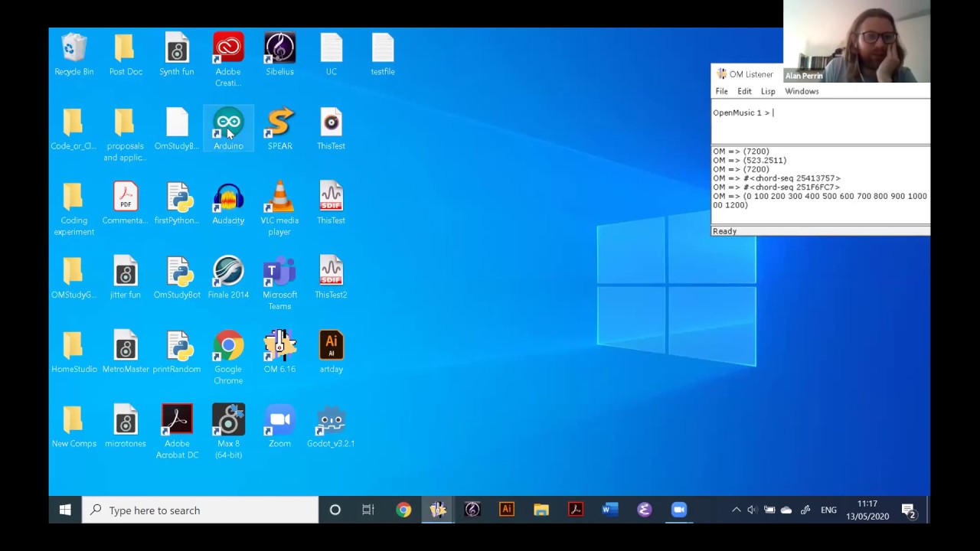980x551 pixels.
Task: Open the Post Doc folder
Action: tap(126, 54)
